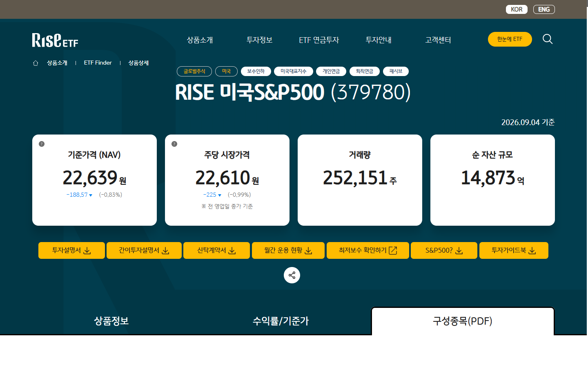Open help tooltip for 기준가격 (NAV)
This screenshot has width=588, height=368.
click(42, 144)
